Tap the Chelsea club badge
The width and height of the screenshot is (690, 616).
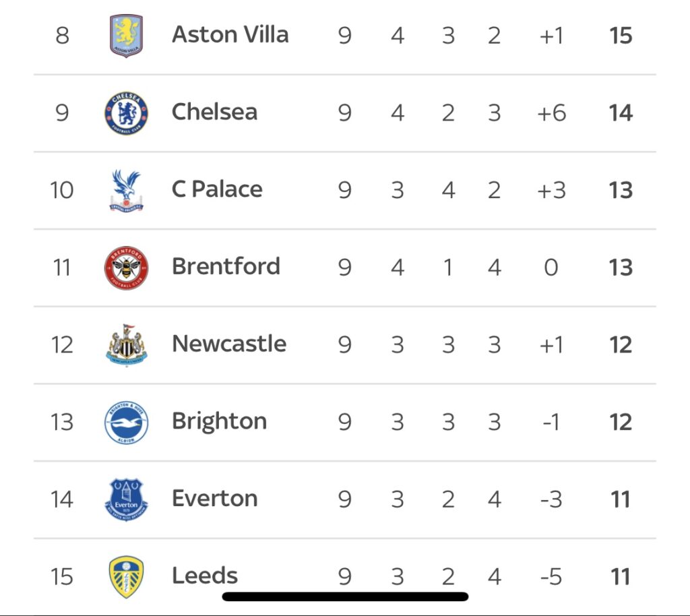[127, 113]
